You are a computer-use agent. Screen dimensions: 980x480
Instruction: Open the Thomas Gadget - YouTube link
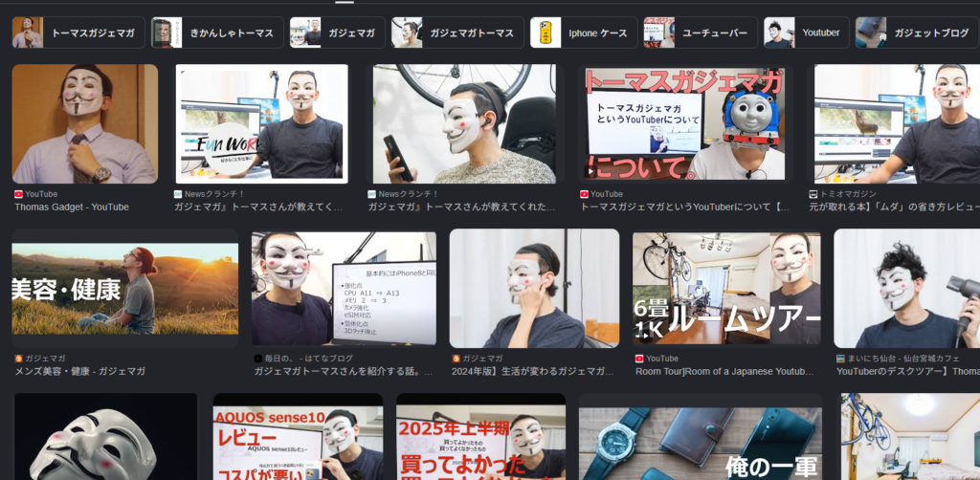point(72,207)
